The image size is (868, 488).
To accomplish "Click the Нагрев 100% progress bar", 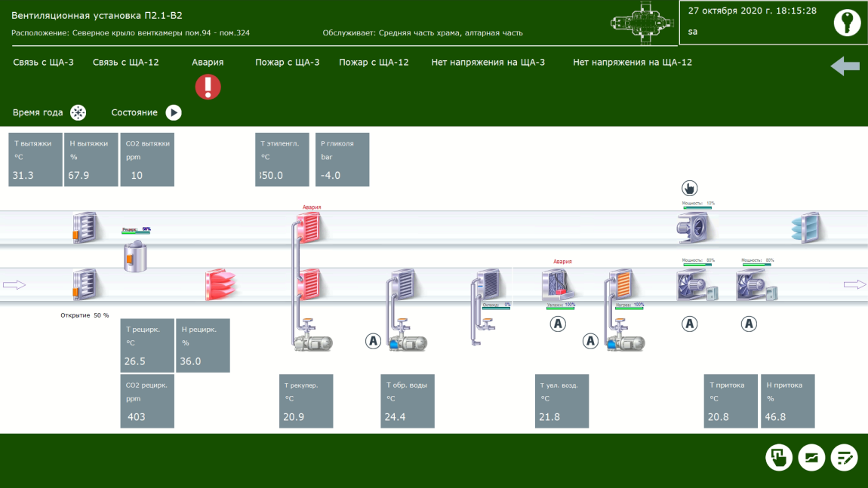I will pyautogui.click(x=629, y=308).
